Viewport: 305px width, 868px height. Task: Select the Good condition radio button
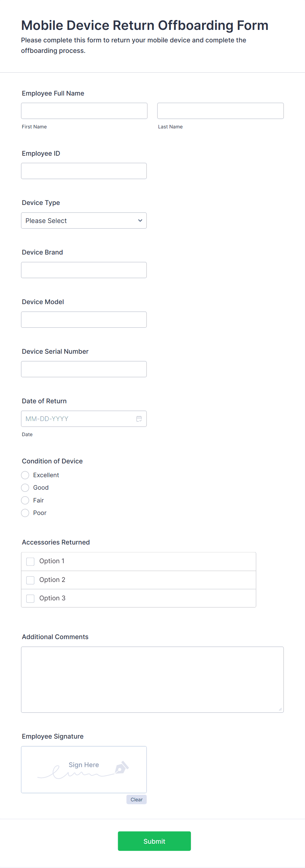(25, 488)
